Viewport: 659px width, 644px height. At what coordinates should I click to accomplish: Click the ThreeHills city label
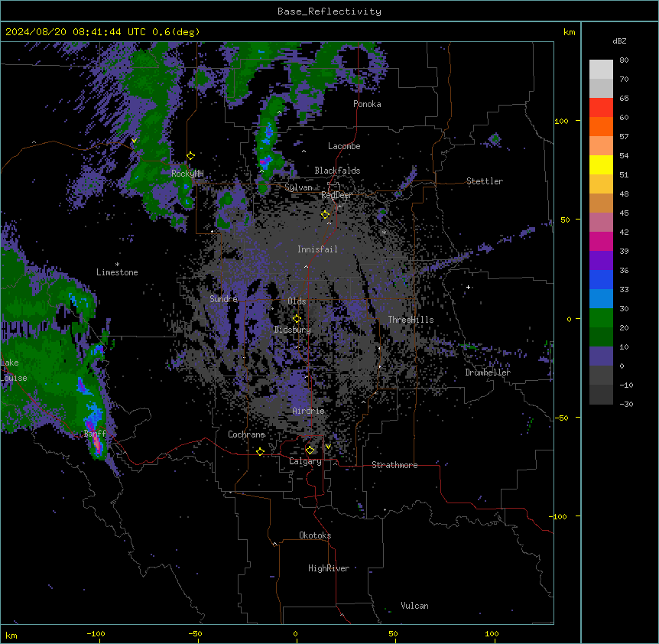click(x=411, y=320)
